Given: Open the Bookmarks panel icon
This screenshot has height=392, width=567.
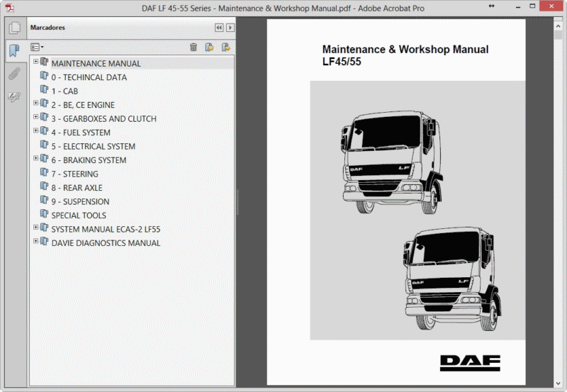Looking at the screenshot, I should [x=14, y=50].
